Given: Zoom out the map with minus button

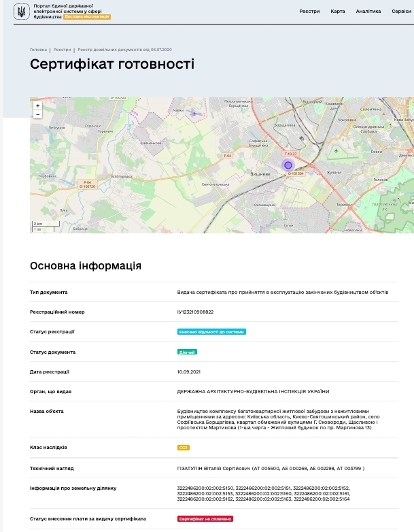Looking at the screenshot, I should point(37,114).
